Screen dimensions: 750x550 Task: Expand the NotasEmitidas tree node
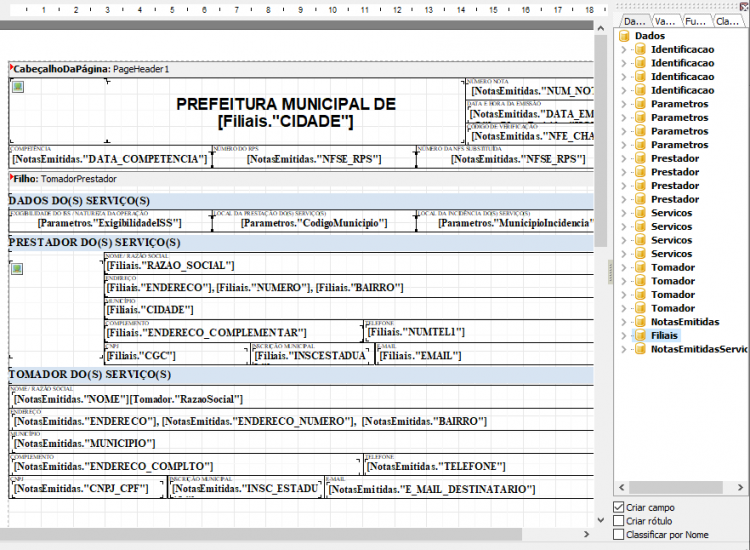(x=623, y=322)
